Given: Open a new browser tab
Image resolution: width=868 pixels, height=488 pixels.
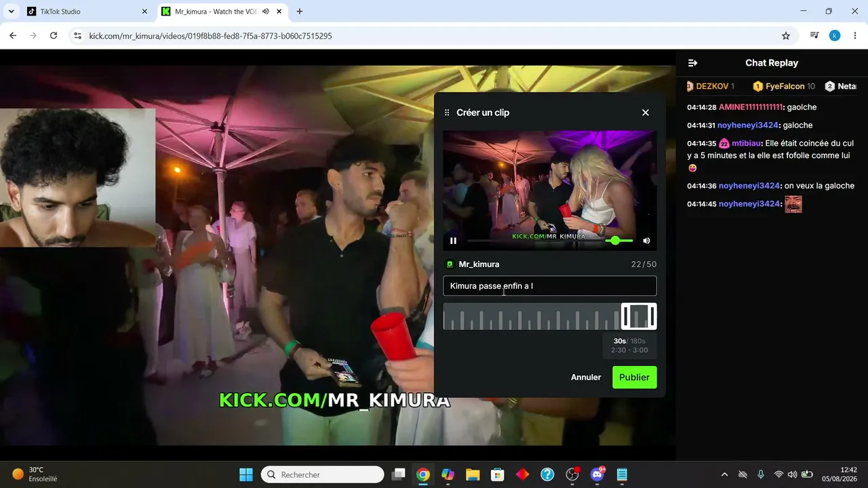Looking at the screenshot, I should pos(300,12).
